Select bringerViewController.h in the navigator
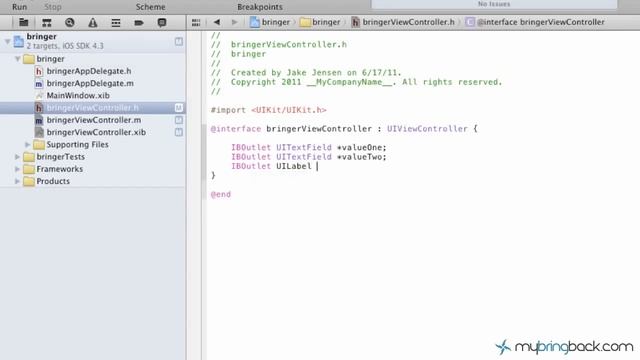The width and height of the screenshot is (640, 360). [x=93, y=108]
